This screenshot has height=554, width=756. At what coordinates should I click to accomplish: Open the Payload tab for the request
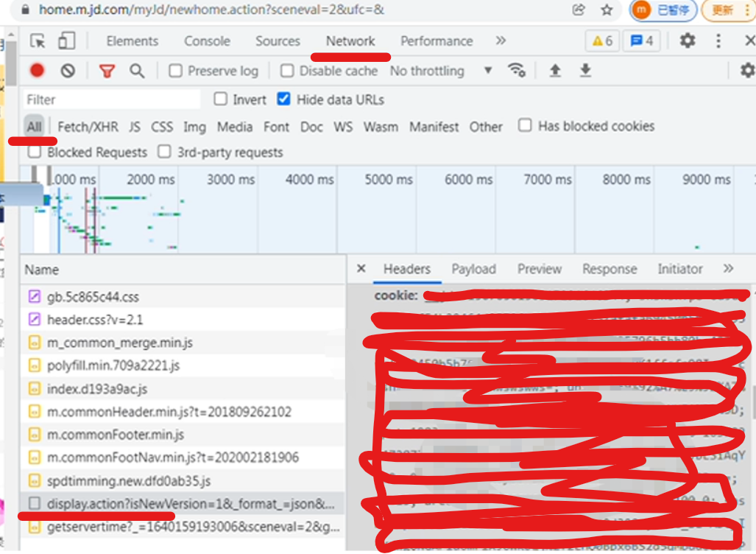(x=473, y=269)
